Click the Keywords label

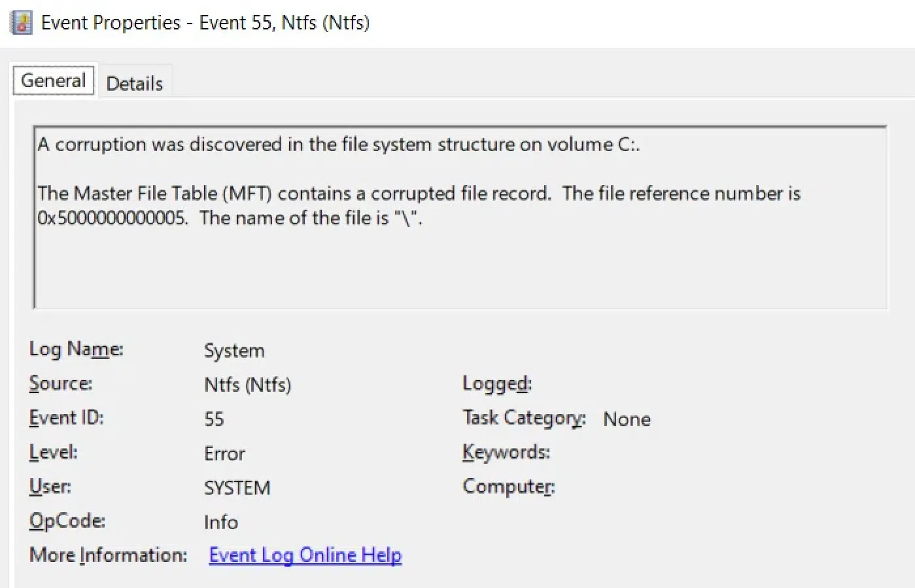tap(506, 452)
